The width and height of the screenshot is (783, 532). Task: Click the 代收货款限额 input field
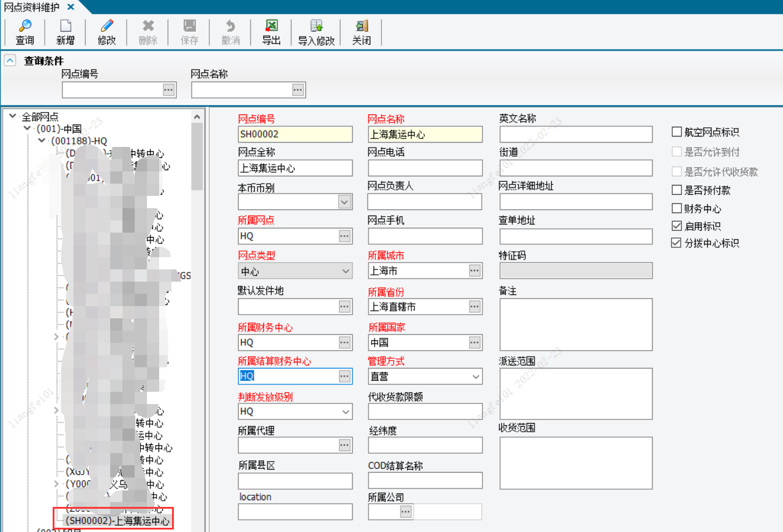click(425, 411)
